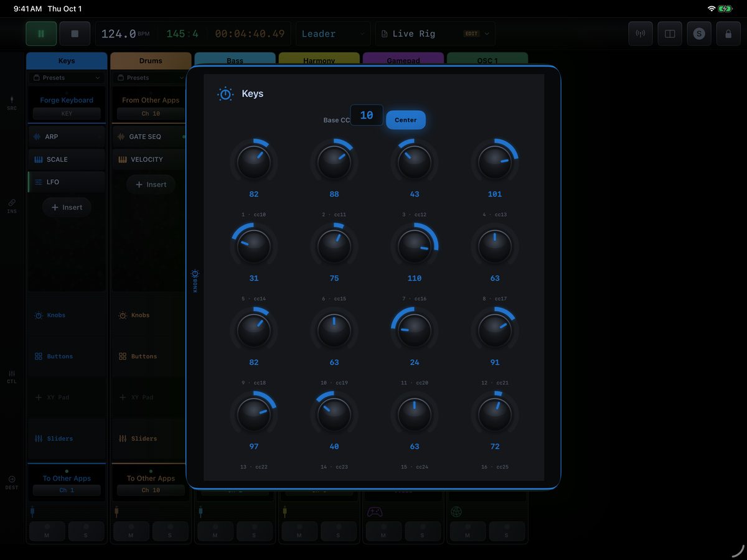Open Buttons controller in the Drums strip
747x560 pixels.
click(149, 357)
